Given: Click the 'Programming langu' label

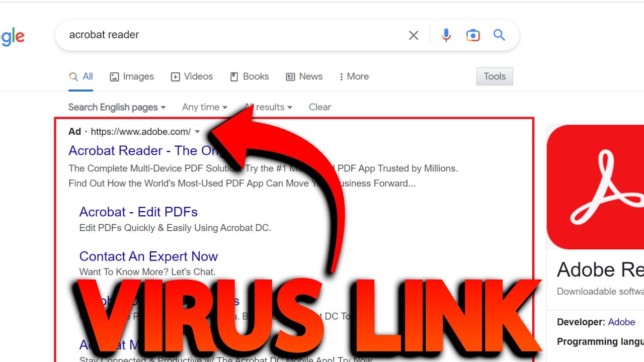Looking at the screenshot, I should (x=600, y=342).
